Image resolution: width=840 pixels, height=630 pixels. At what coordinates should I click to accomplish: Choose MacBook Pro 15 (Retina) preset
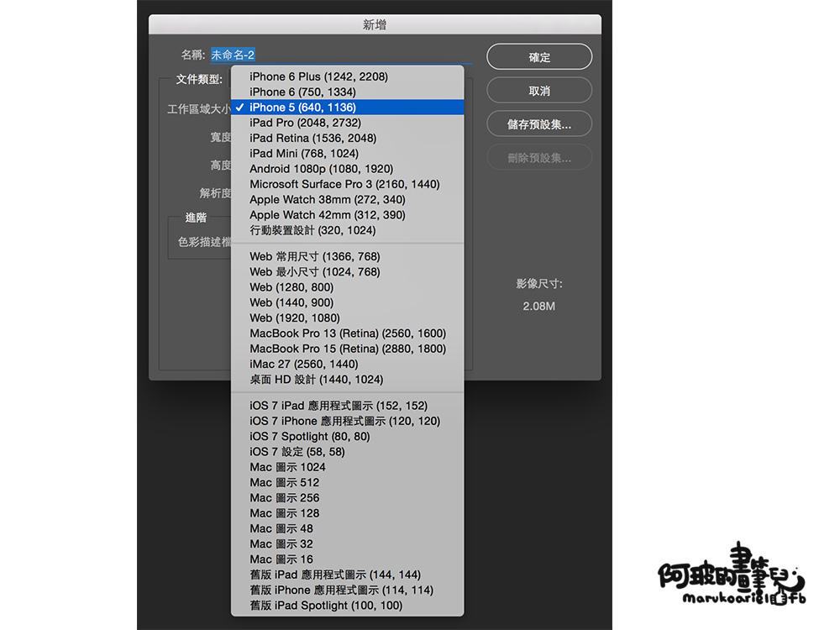click(347, 349)
